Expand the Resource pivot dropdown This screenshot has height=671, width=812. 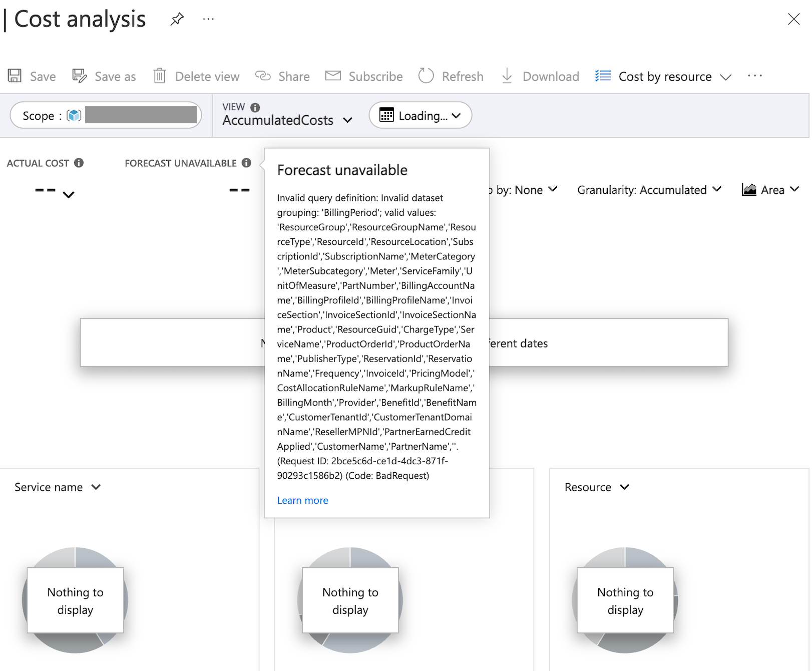tap(597, 487)
